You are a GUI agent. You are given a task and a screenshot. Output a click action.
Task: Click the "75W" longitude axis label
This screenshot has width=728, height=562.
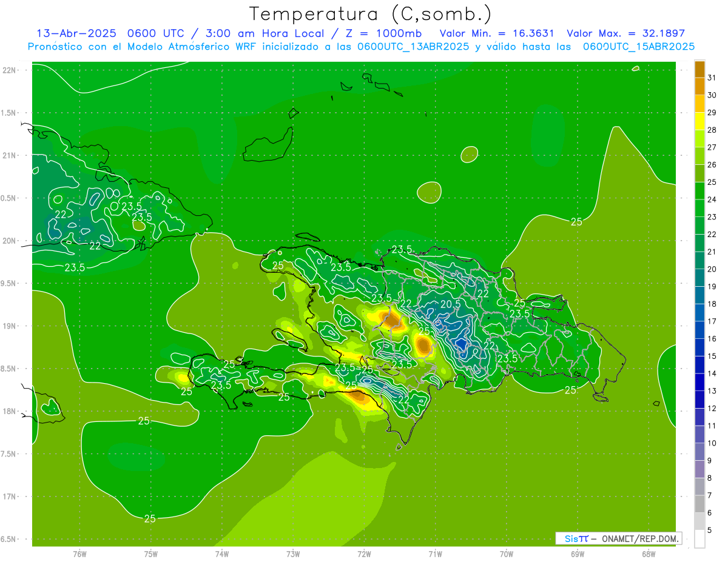pyautogui.click(x=151, y=554)
